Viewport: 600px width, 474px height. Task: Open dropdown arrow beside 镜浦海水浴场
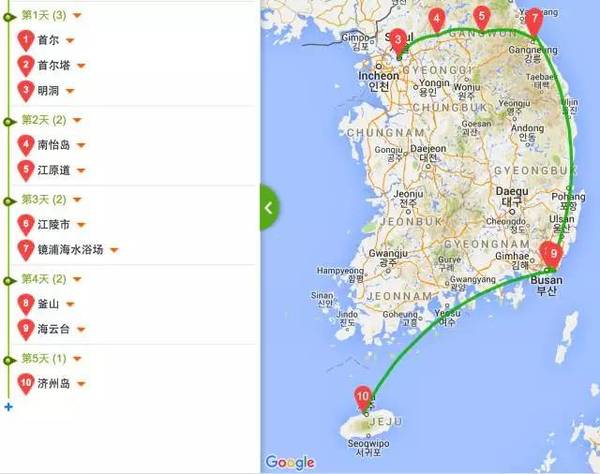pyautogui.click(x=114, y=250)
